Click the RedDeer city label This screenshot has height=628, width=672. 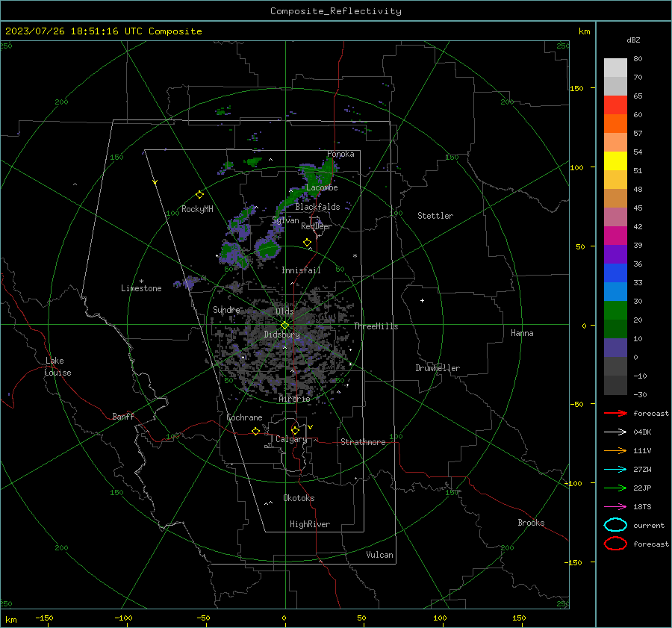tap(317, 226)
